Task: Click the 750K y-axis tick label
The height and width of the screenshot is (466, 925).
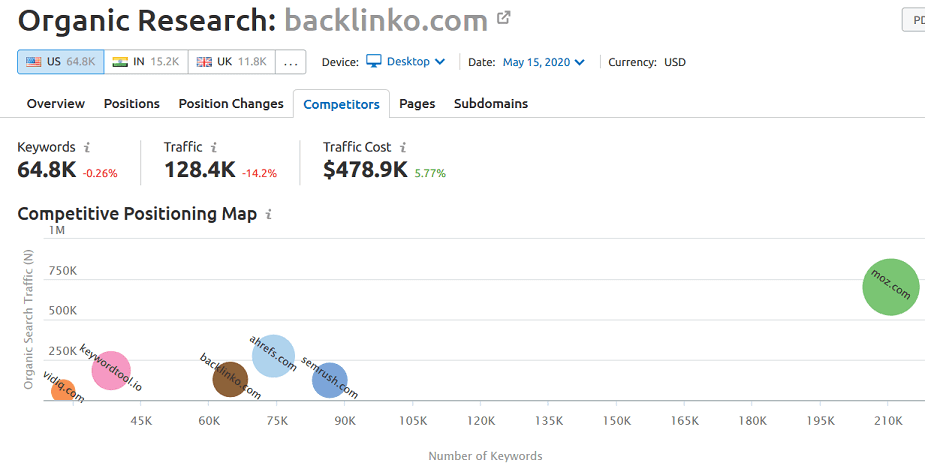Action: [63, 271]
